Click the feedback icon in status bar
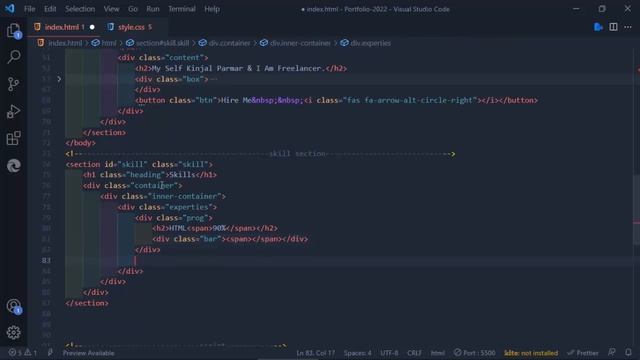This screenshot has height=360, width=640. click(x=611, y=353)
